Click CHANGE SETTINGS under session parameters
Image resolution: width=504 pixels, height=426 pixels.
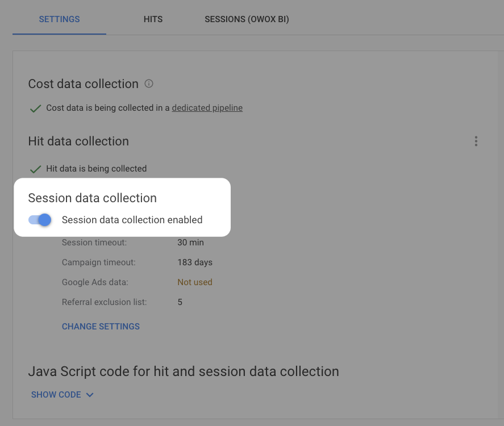tap(101, 326)
